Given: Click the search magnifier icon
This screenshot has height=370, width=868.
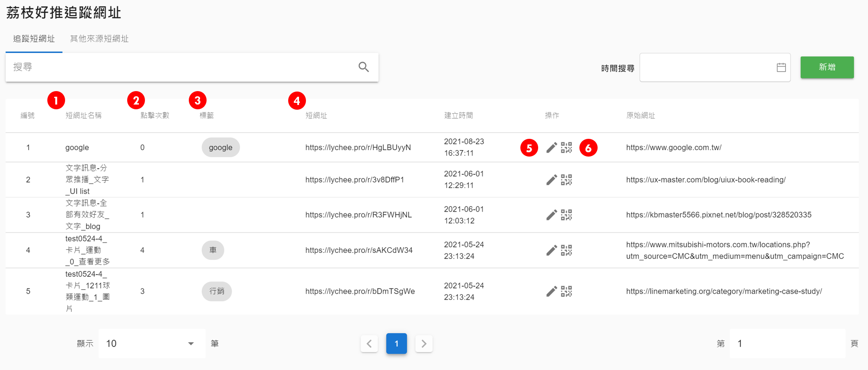Looking at the screenshot, I should (364, 67).
